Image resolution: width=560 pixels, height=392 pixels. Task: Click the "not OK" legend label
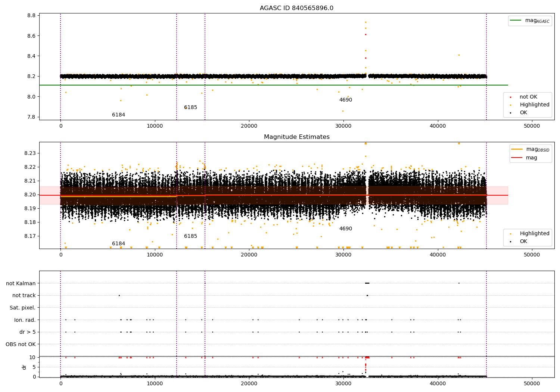point(528,97)
